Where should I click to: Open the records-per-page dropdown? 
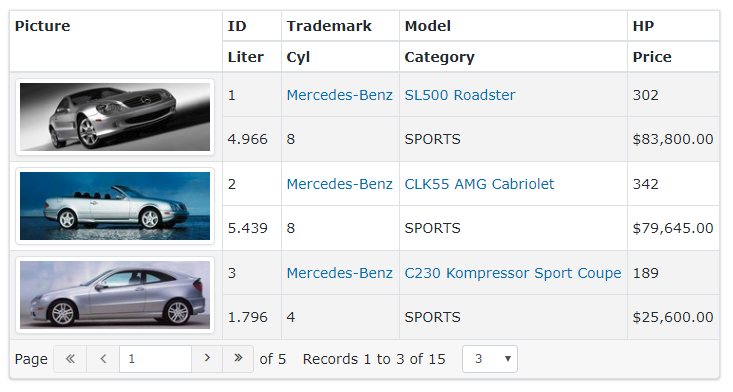point(489,359)
